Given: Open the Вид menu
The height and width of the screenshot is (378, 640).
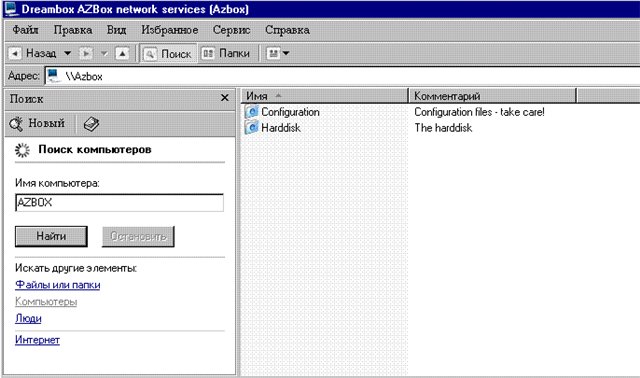Looking at the screenshot, I should pyautogui.click(x=117, y=30).
